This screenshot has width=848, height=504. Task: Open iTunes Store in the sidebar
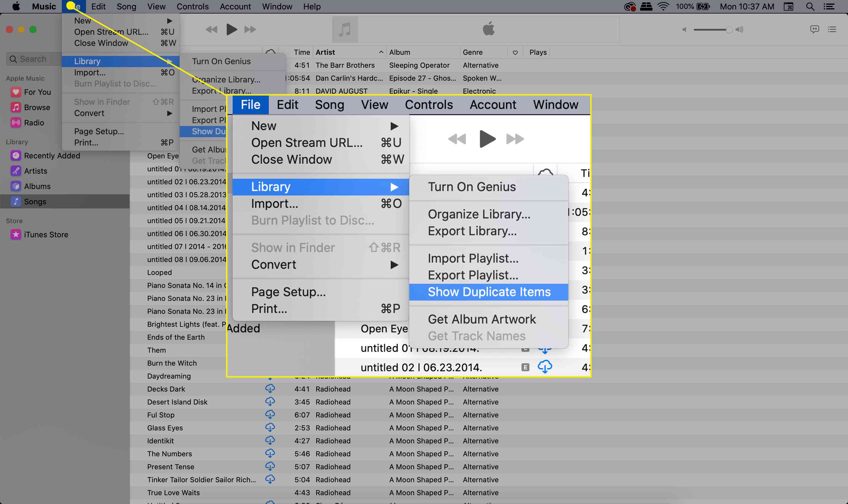(x=39, y=234)
